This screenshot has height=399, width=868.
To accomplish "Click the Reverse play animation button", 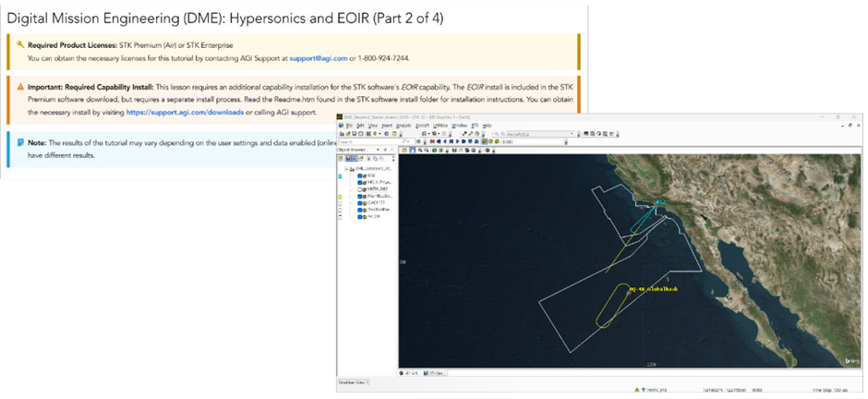I will tap(445, 141).
